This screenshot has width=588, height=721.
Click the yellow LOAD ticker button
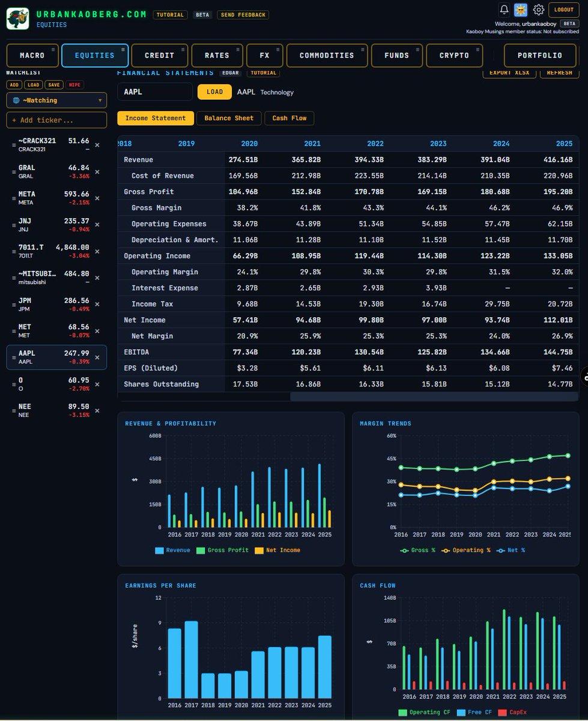[x=214, y=92]
